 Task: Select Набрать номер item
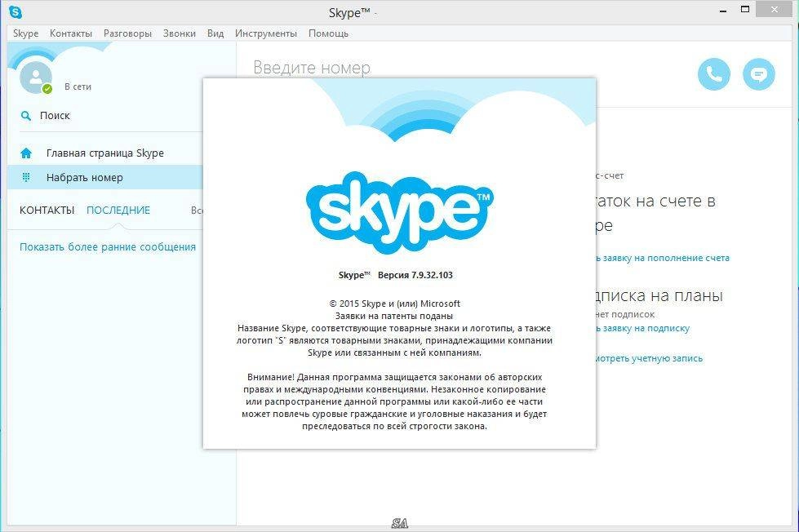point(105,177)
